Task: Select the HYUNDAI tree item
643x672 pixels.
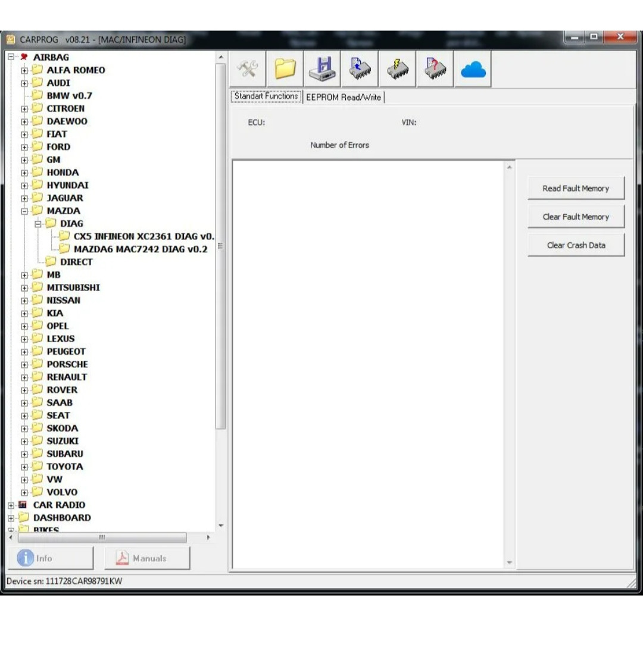Action: 67,185
